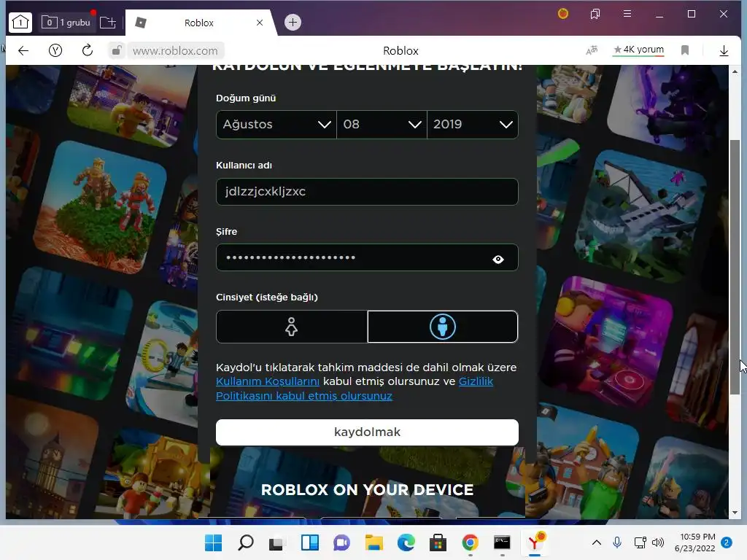The width and height of the screenshot is (747, 560).
Task: Open a new tab with plus button
Action: pyautogui.click(x=293, y=22)
